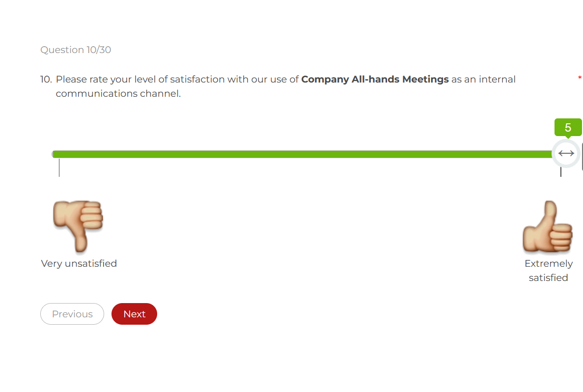Click the 'Extremely satisfied' label
This screenshot has width=583, height=392.
[549, 270]
